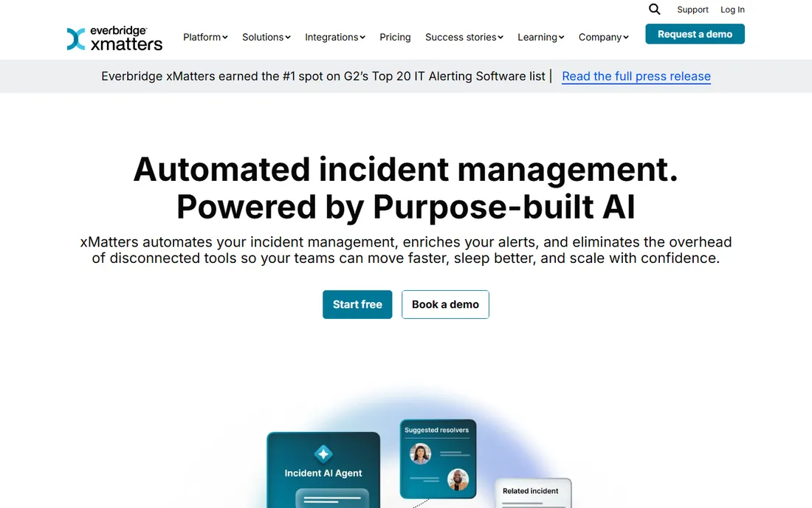
Task: Click the Suggested resolvers card
Action: 438,459
